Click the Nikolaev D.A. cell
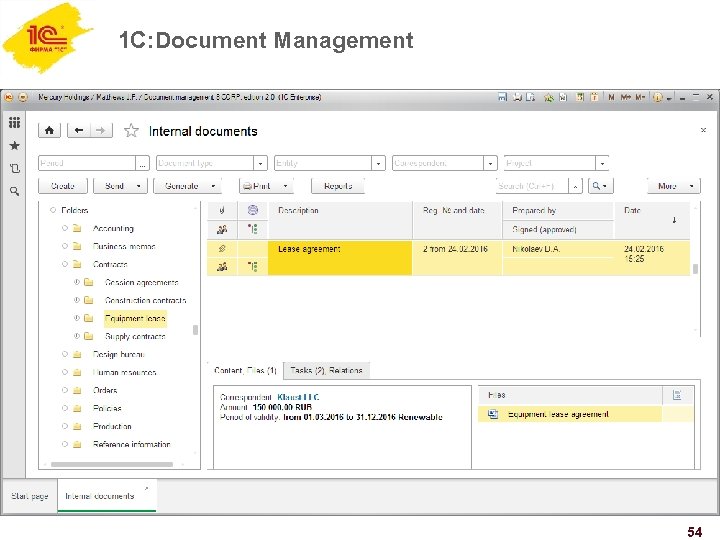Screen dimensions: 720x540 tap(558, 249)
